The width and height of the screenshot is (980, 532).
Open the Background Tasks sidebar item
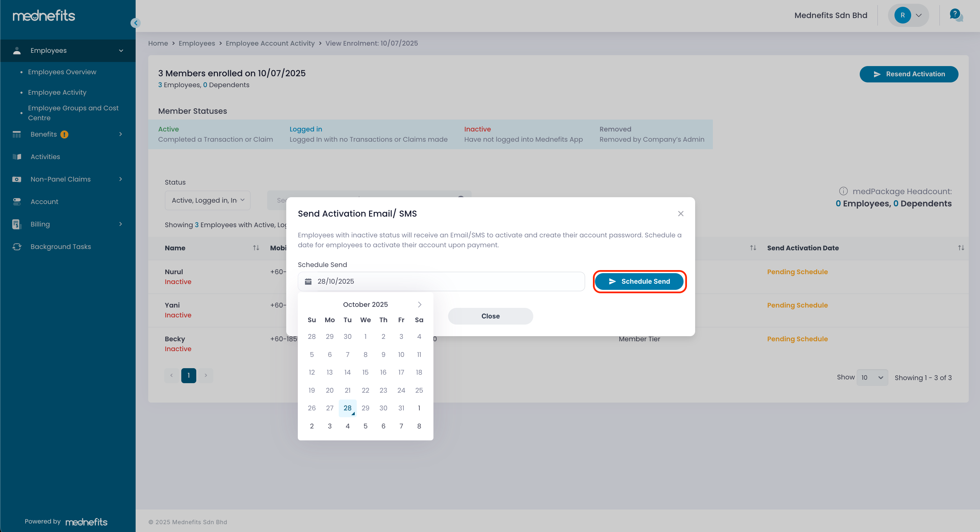(61, 247)
